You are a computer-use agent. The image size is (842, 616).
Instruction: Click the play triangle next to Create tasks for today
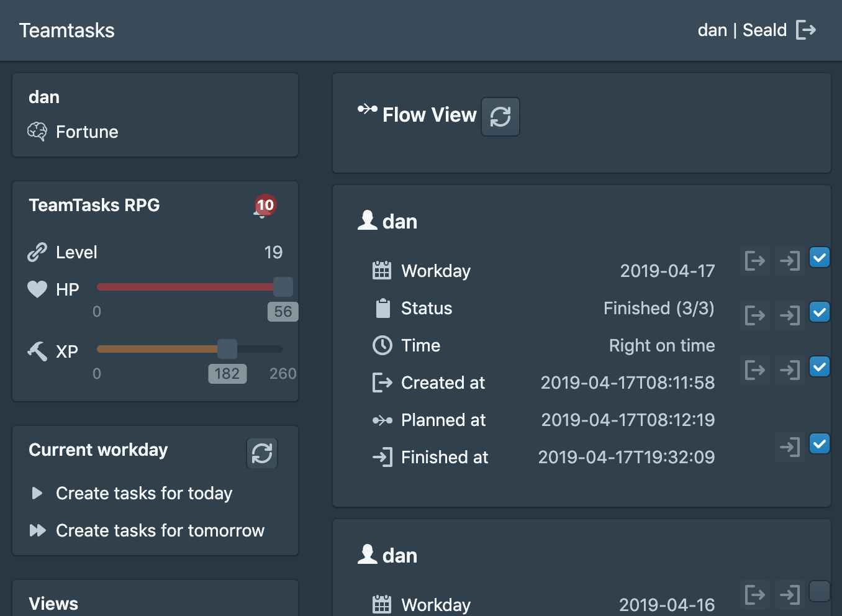click(37, 493)
